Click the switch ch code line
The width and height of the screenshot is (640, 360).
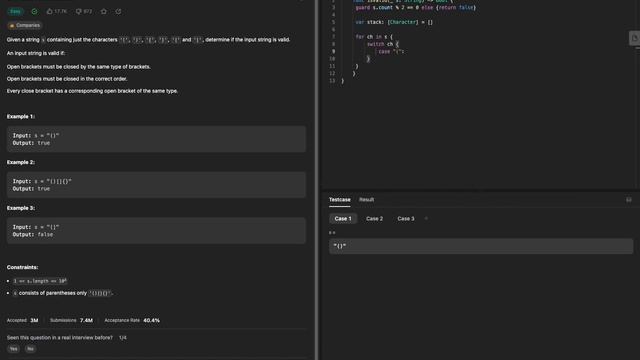tap(383, 44)
